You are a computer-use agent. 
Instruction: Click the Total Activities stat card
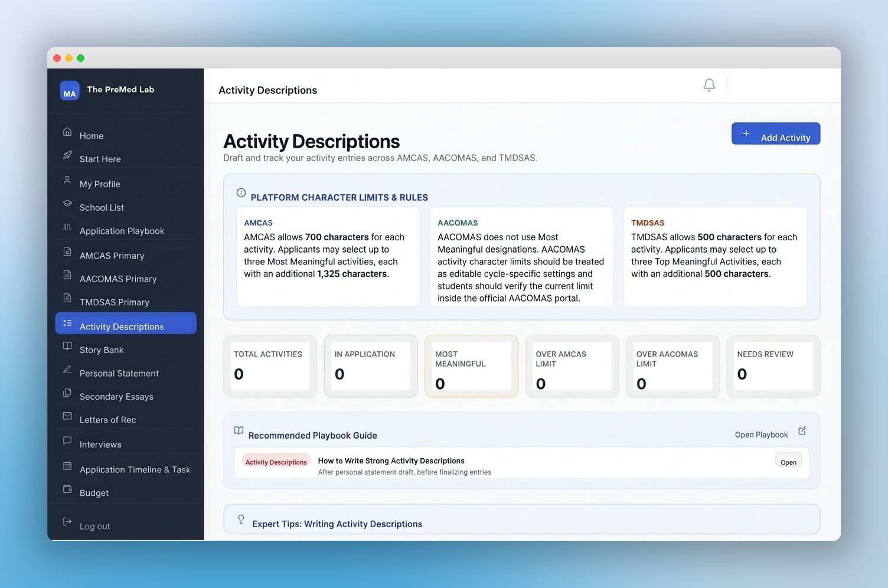pyautogui.click(x=270, y=366)
